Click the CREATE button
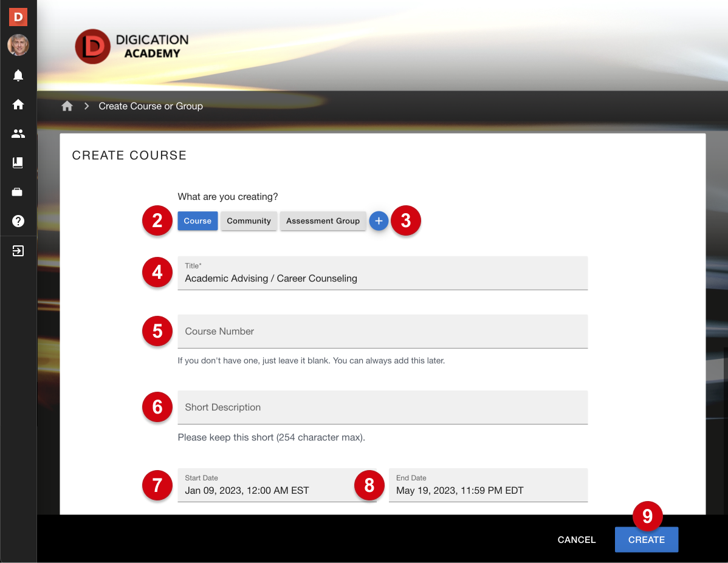 647,540
